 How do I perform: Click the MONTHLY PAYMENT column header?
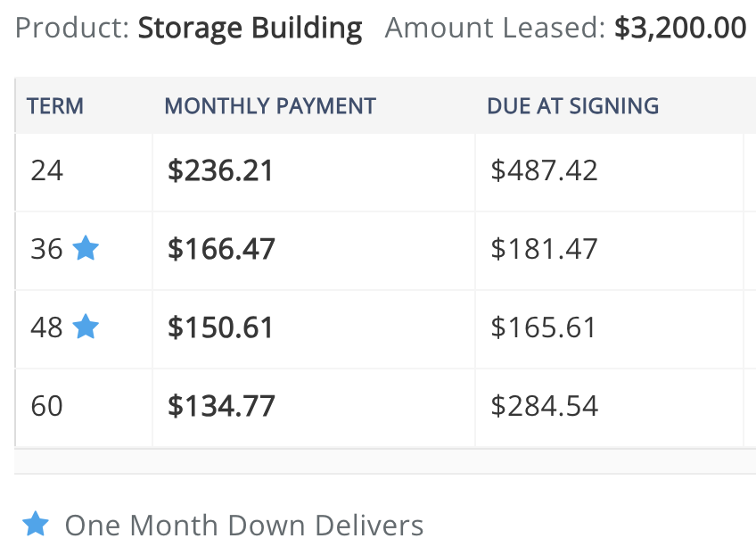270,106
